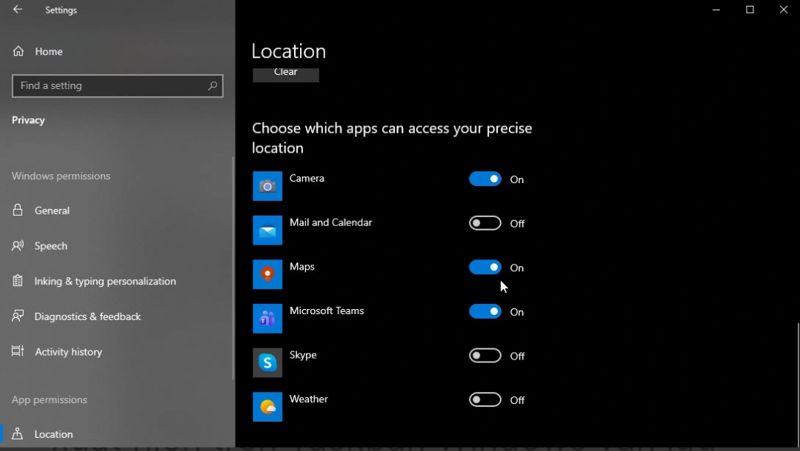
Task: Click the sidebar scrollbar
Action: click(x=233, y=268)
